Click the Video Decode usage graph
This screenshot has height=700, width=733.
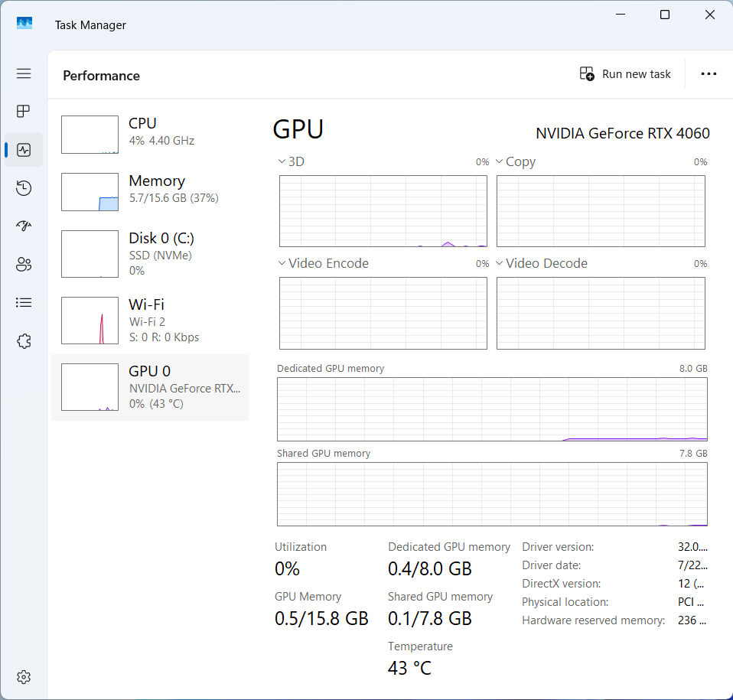coord(601,313)
